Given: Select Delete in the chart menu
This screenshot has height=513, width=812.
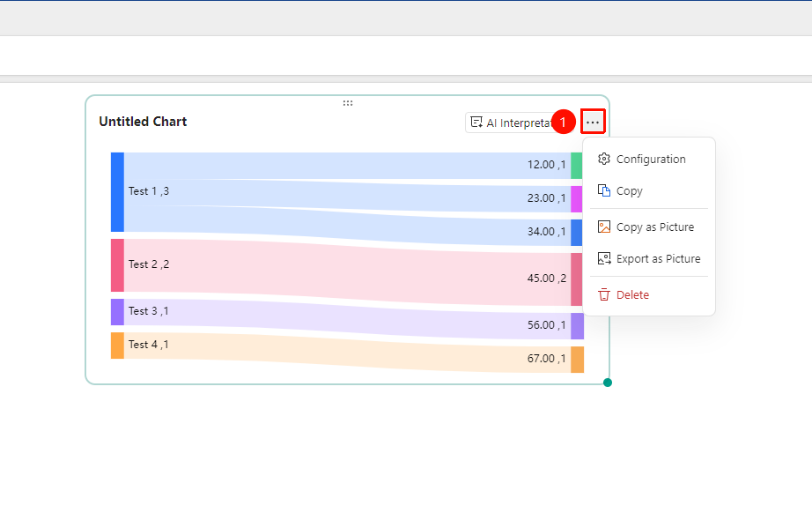Looking at the screenshot, I should tap(648, 295).
